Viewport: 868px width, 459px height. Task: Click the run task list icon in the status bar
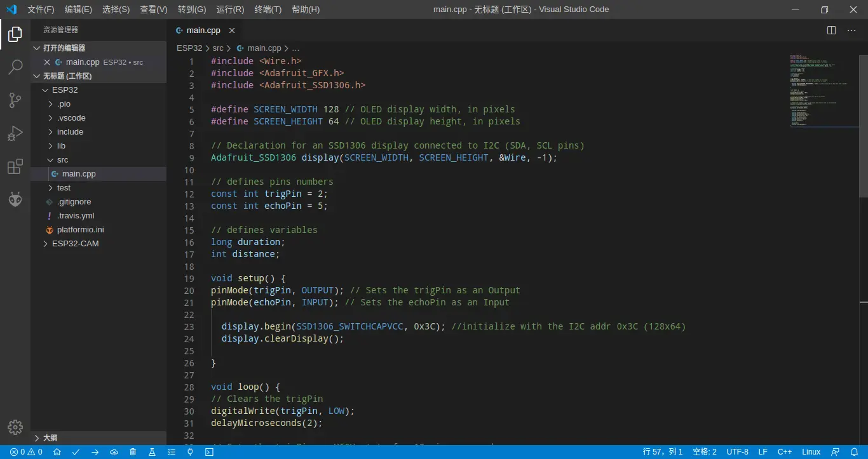pos(171,452)
